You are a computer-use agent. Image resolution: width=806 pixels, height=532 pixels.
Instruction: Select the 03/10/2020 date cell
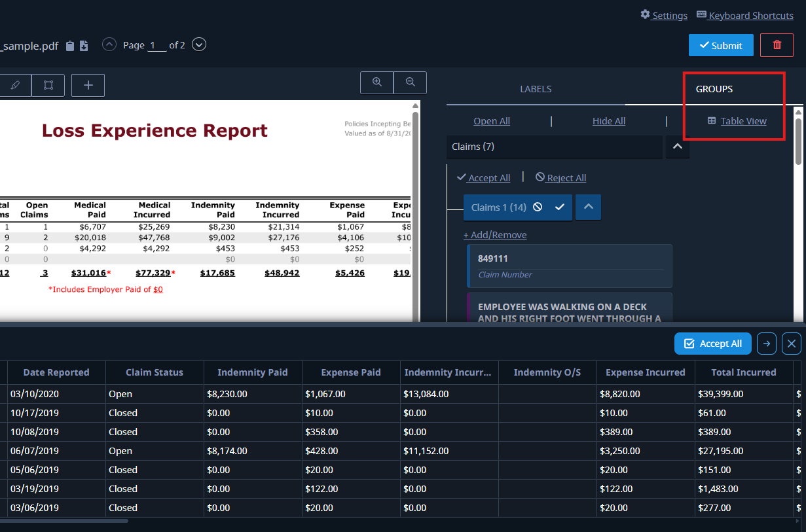coord(56,394)
